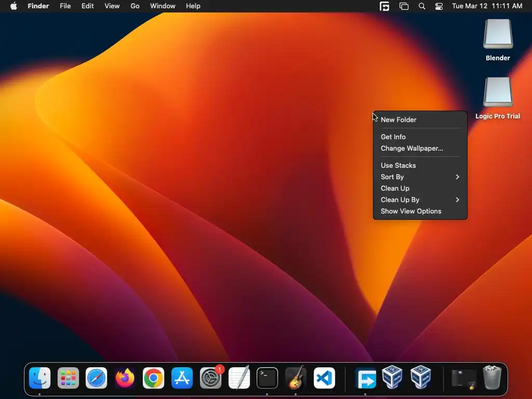
Task: Launch Visual Studio Code from Dock
Action: [x=324, y=378]
